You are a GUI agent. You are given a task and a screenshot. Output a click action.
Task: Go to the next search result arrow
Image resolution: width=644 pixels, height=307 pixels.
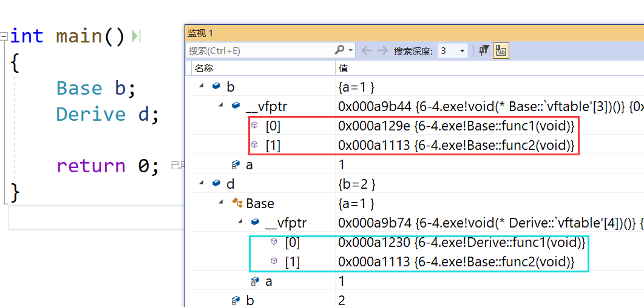pyautogui.click(x=382, y=50)
